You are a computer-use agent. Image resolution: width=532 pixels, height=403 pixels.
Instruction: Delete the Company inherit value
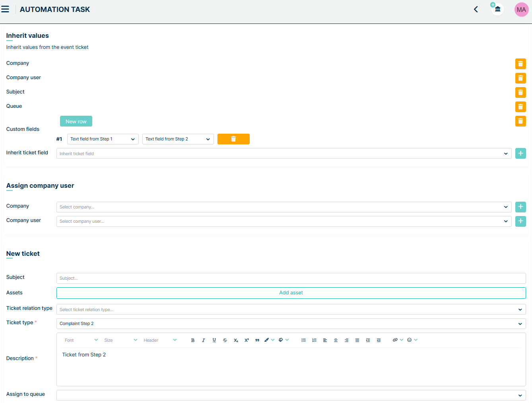click(520, 64)
